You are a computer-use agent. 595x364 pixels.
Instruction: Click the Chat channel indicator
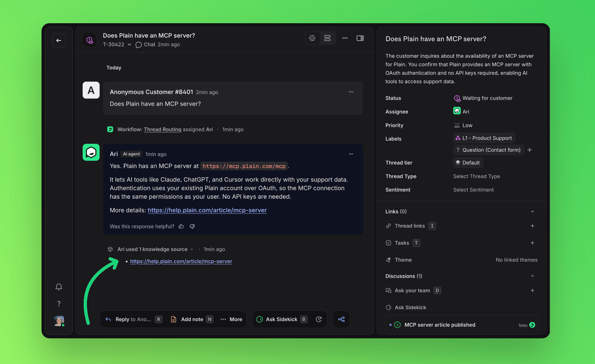tap(145, 45)
